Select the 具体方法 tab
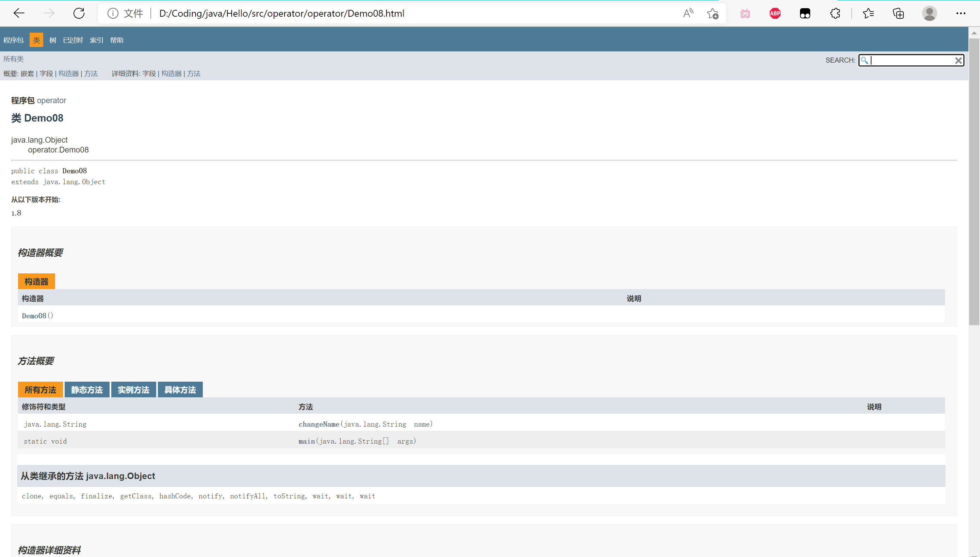 click(x=180, y=390)
